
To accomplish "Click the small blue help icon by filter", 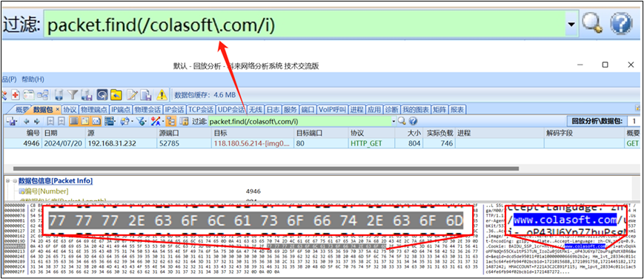I will click(x=413, y=121).
